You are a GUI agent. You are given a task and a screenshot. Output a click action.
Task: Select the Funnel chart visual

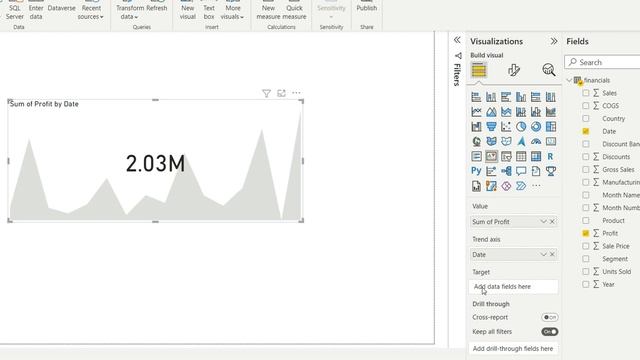pyautogui.click(x=491, y=127)
